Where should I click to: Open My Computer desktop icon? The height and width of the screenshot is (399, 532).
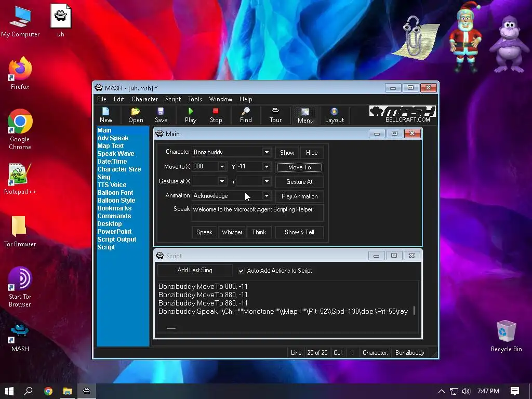pos(20,22)
